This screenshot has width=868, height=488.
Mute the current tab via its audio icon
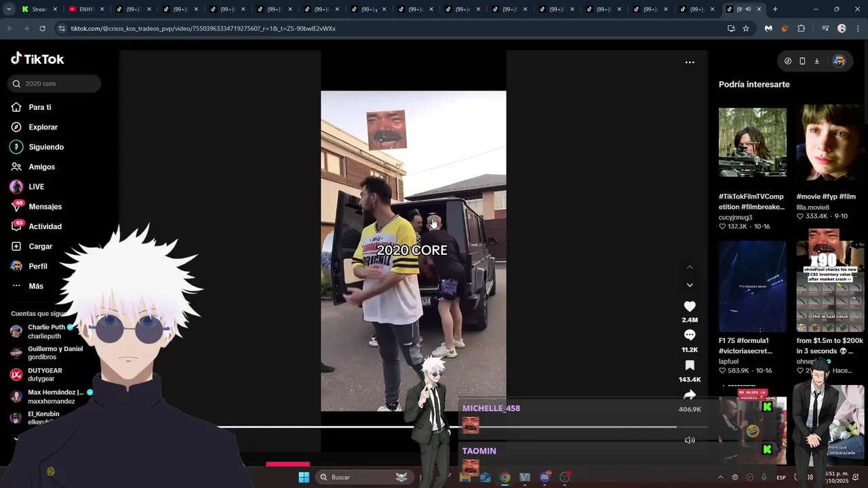[x=748, y=9]
